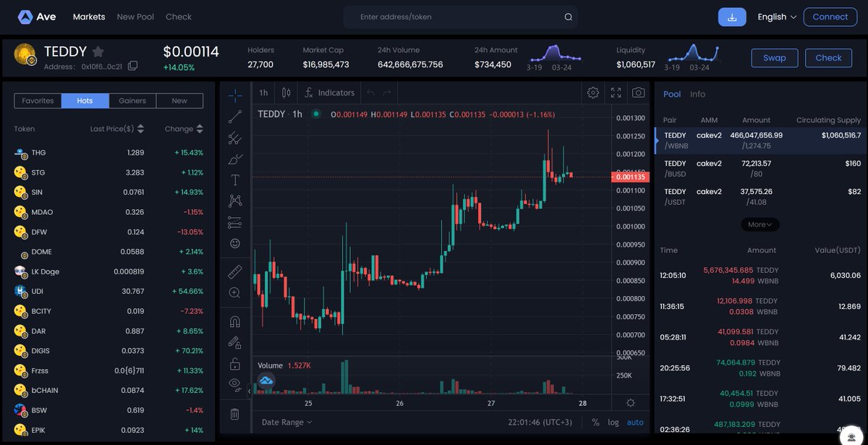Expand More pool pairs

[759, 224]
